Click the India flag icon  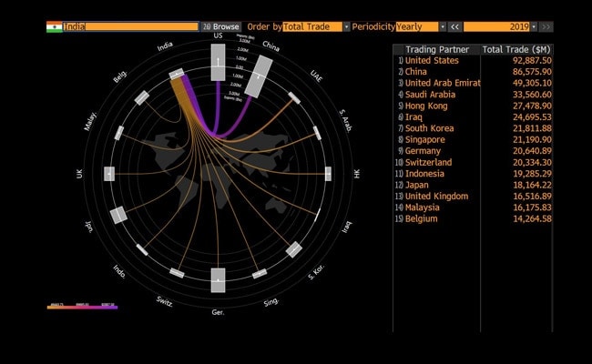tap(54, 27)
